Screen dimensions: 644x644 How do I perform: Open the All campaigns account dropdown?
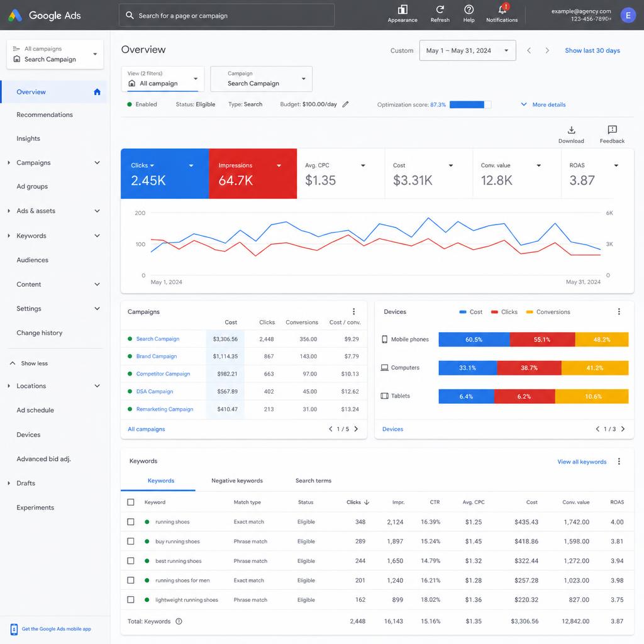tap(55, 54)
